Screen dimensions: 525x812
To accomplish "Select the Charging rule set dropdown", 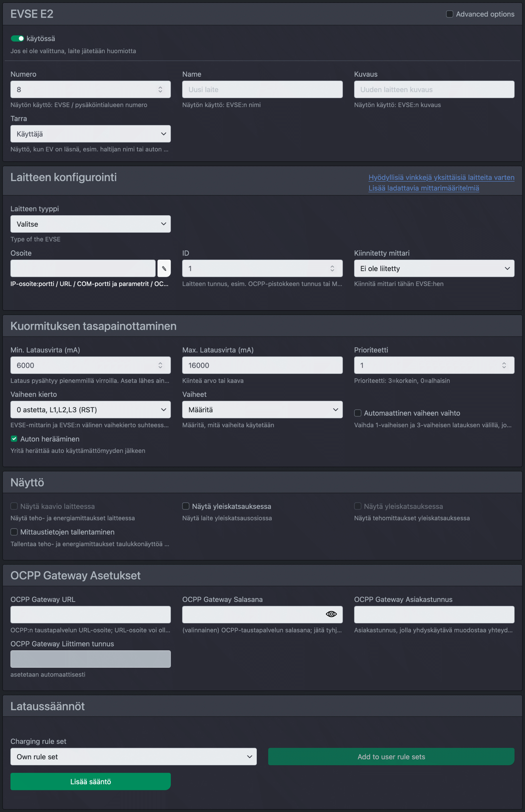I will (133, 756).
